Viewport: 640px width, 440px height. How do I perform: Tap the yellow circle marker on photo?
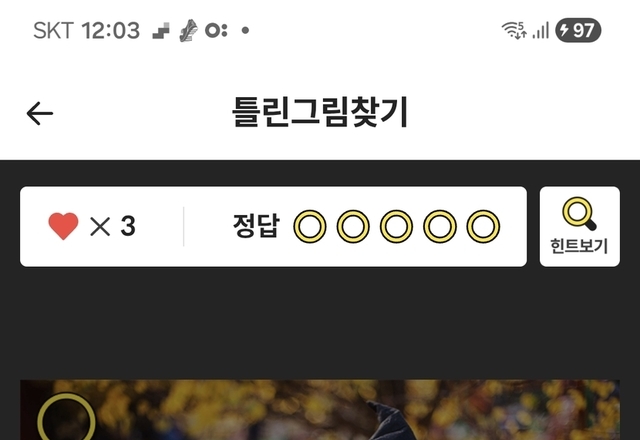click(x=66, y=418)
